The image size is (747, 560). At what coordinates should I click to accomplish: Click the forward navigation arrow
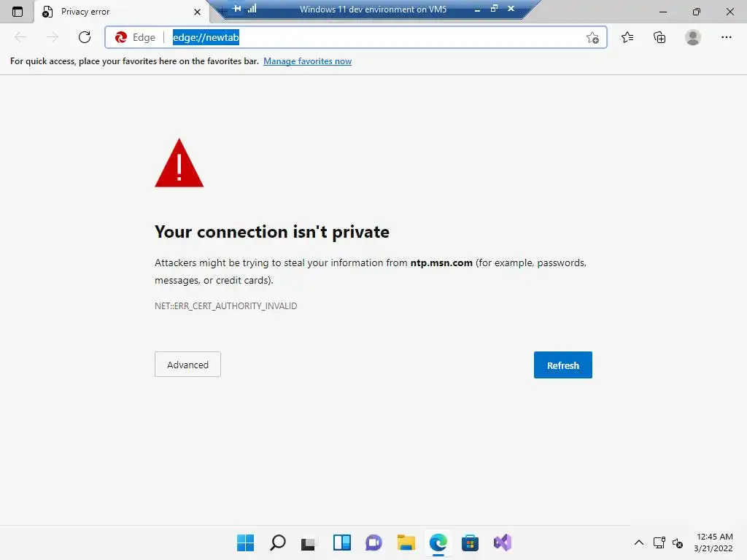tap(53, 37)
